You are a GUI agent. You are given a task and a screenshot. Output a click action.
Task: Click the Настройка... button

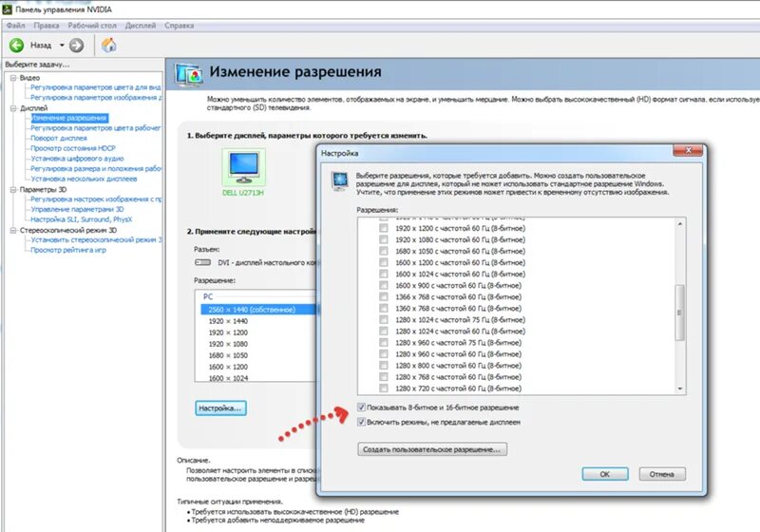(220, 408)
